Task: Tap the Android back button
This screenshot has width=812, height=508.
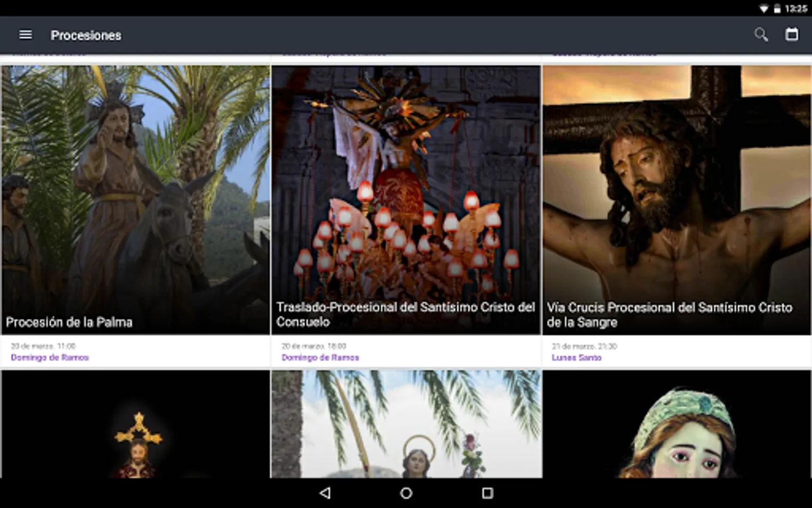Action: tap(325, 493)
